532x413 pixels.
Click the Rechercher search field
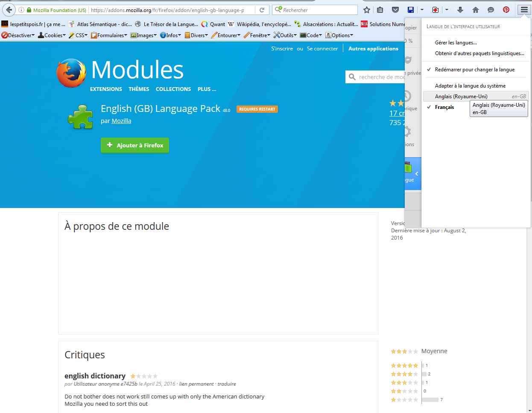point(318,10)
